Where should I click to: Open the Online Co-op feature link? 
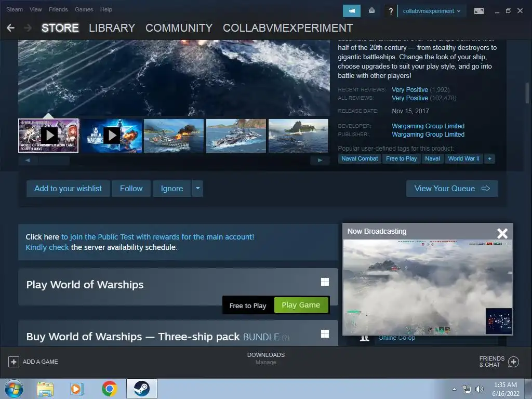(x=396, y=338)
